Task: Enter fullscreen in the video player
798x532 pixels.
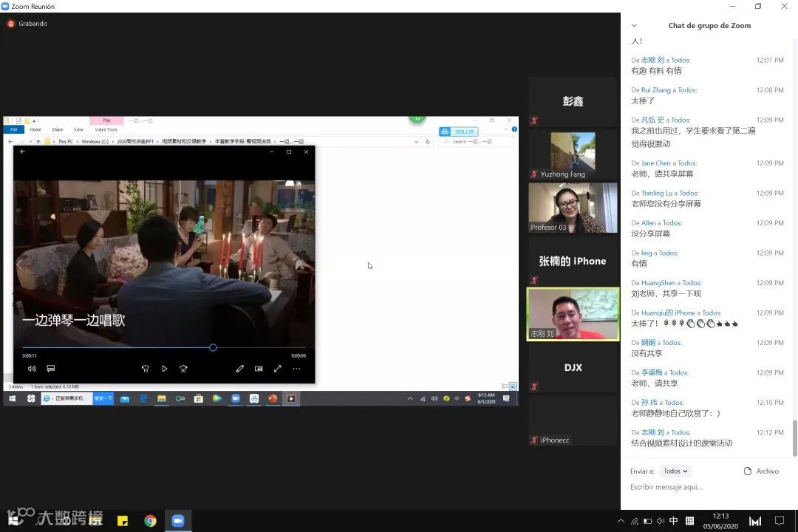Action: (277, 369)
